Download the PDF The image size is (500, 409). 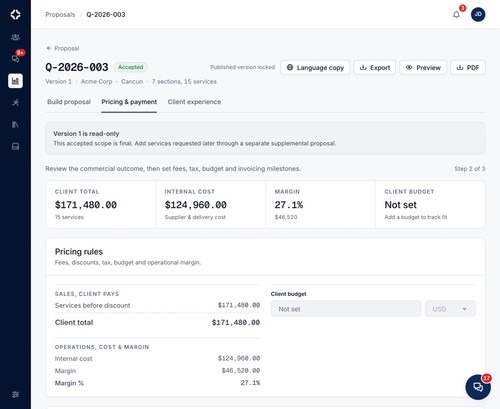click(468, 67)
